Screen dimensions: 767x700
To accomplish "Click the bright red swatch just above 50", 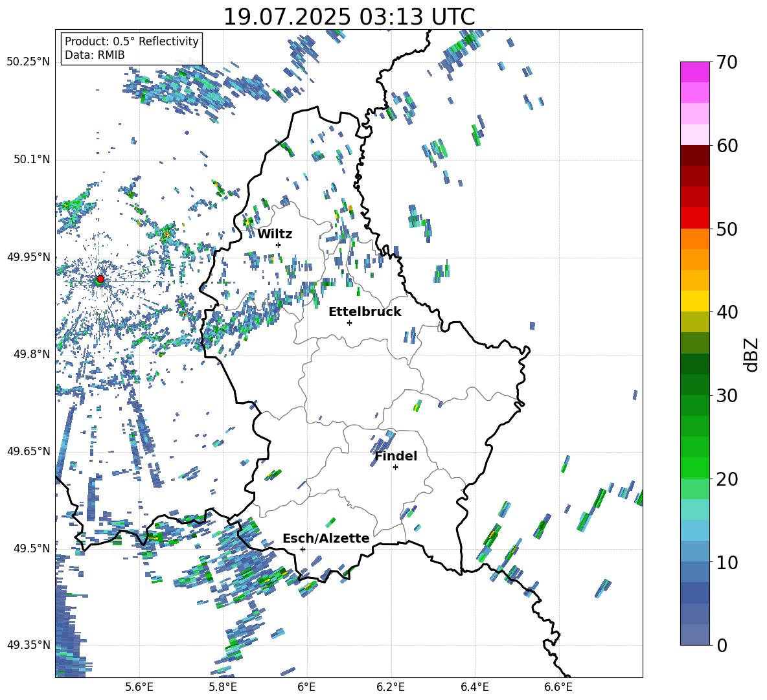I will 695,218.
